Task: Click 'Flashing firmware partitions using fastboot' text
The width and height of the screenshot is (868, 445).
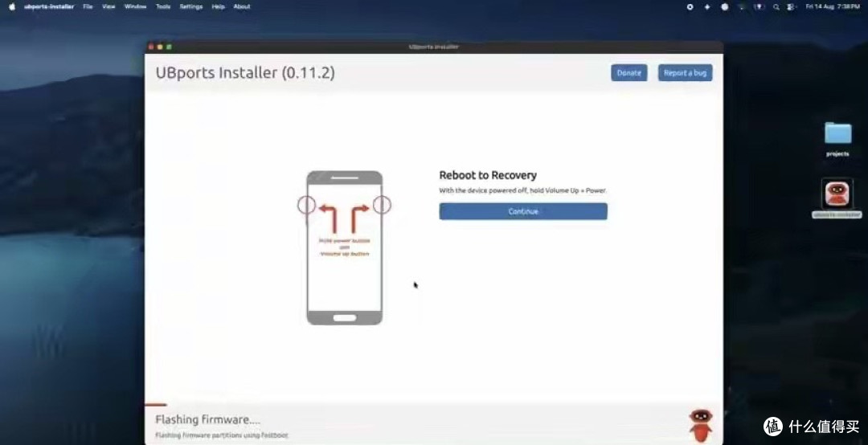Action: pyautogui.click(x=222, y=435)
